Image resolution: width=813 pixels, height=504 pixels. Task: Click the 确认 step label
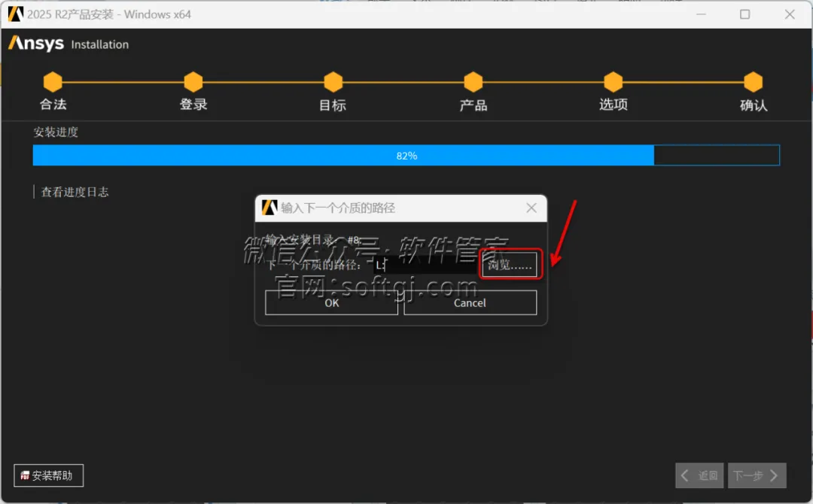(754, 105)
